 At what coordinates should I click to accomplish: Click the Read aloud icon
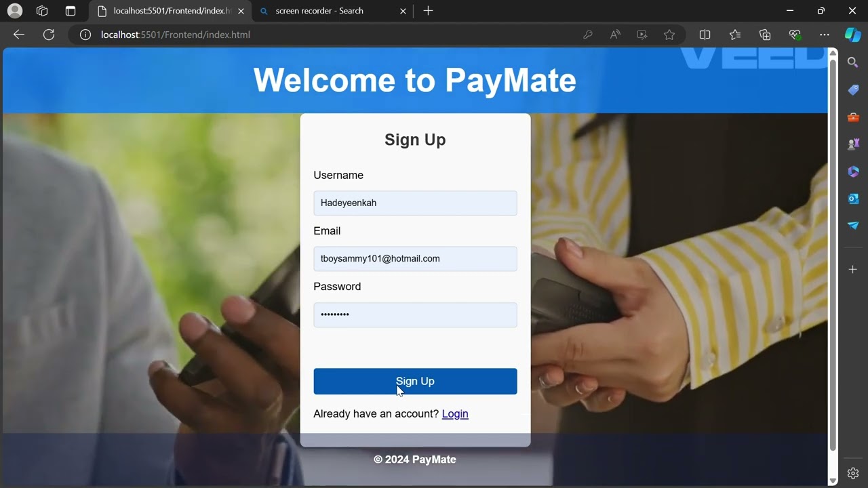[x=615, y=35]
